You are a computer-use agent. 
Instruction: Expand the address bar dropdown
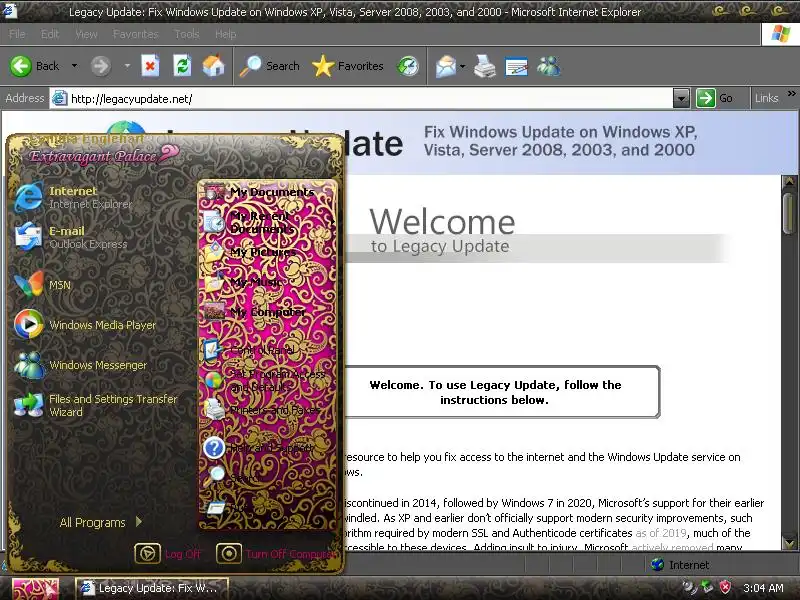coord(681,98)
